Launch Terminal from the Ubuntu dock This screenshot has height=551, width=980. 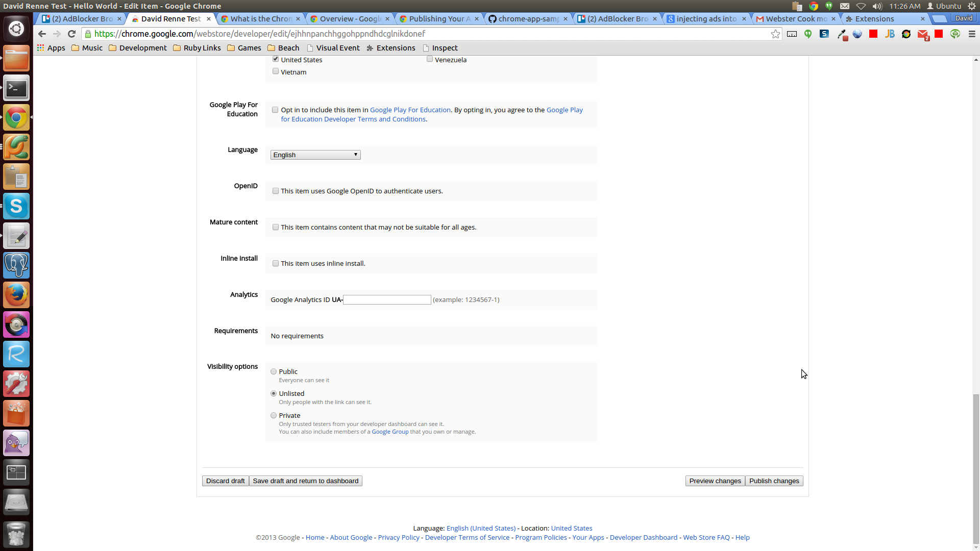coord(16,88)
